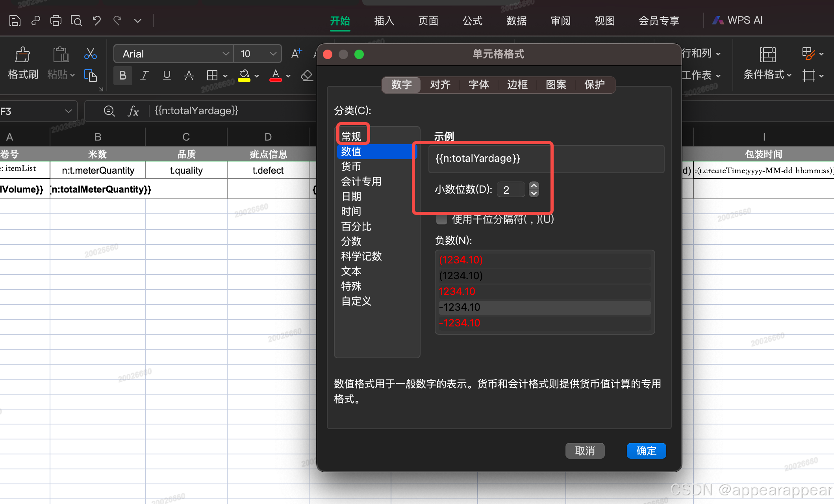Open the Arial font name dropdown

[226, 54]
